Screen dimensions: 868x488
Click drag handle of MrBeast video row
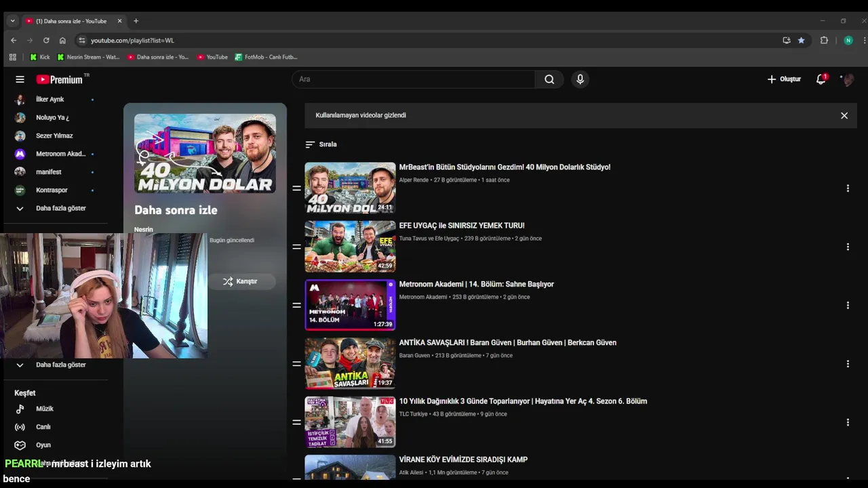click(x=296, y=188)
